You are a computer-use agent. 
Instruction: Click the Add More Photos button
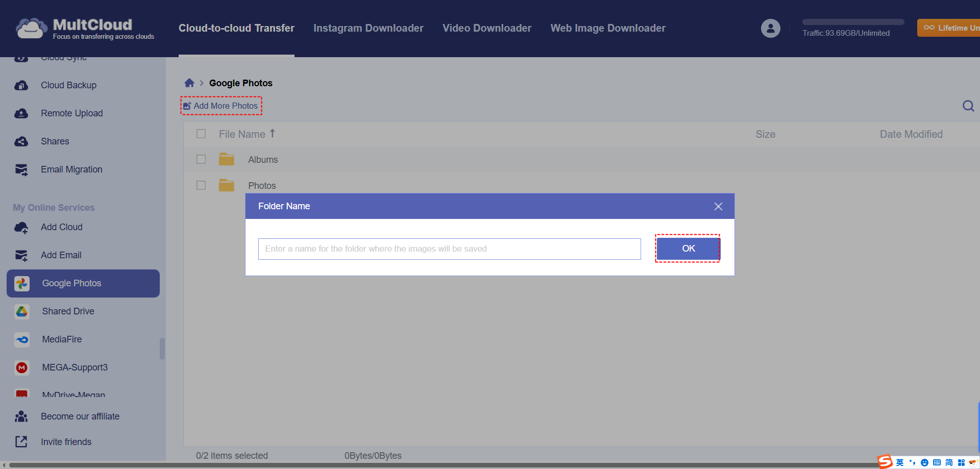(221, 106)
